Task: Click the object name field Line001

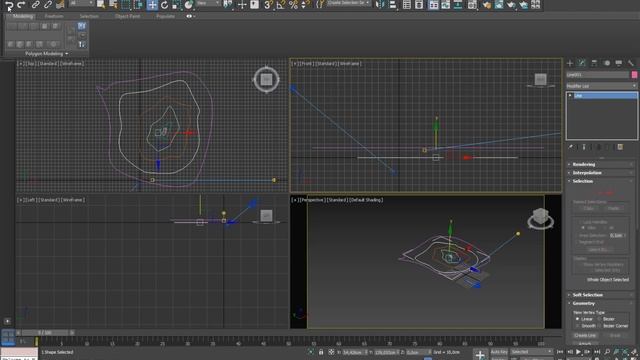Action: 598,75
